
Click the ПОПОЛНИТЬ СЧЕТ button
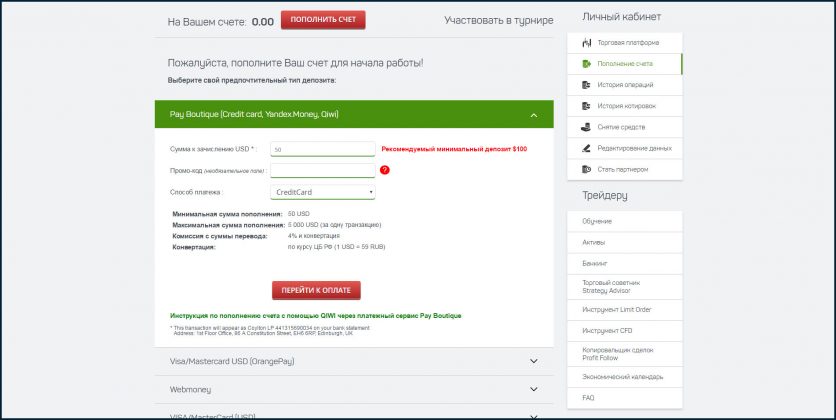(323, 20)
